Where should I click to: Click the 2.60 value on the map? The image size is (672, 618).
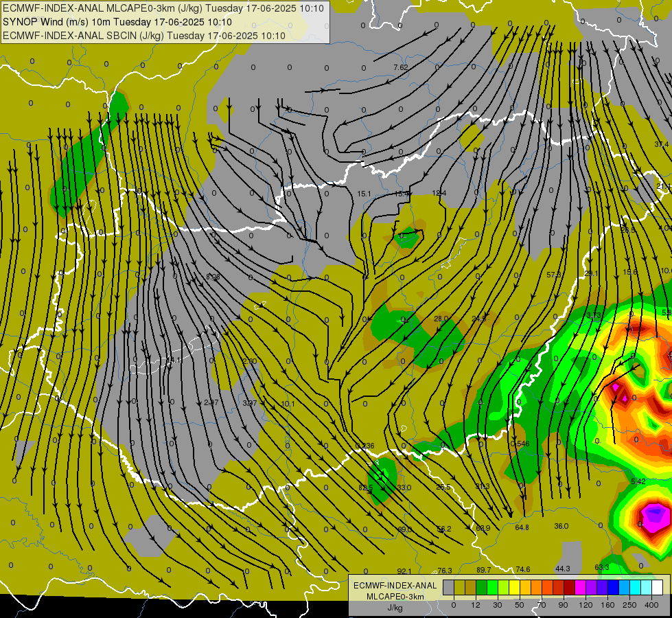249,361
